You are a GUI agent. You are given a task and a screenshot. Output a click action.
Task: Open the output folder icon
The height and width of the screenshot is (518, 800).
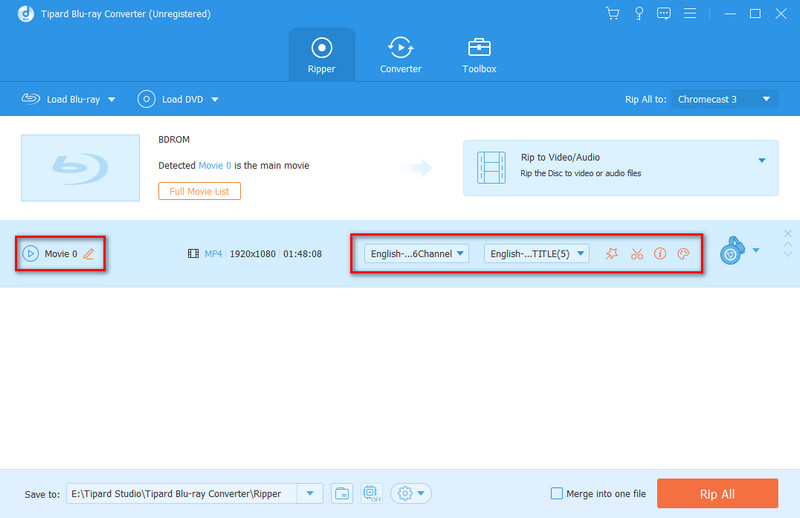coord(342,494)
